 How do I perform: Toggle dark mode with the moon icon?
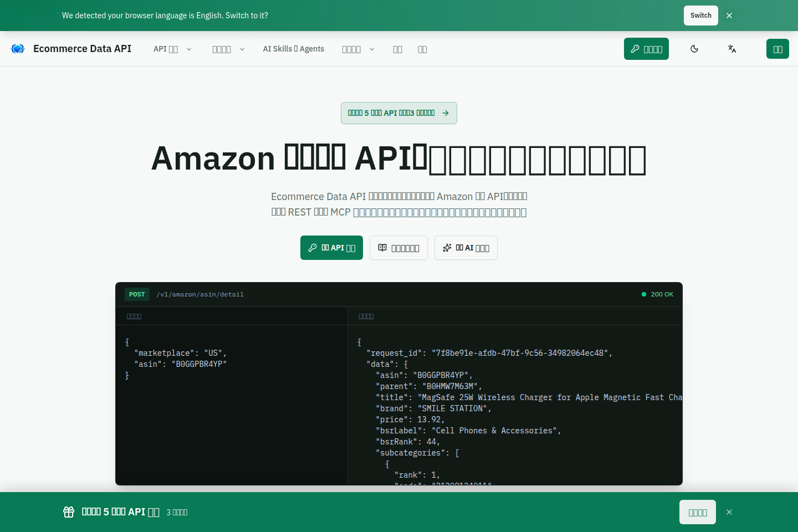[x=694, y=49]
